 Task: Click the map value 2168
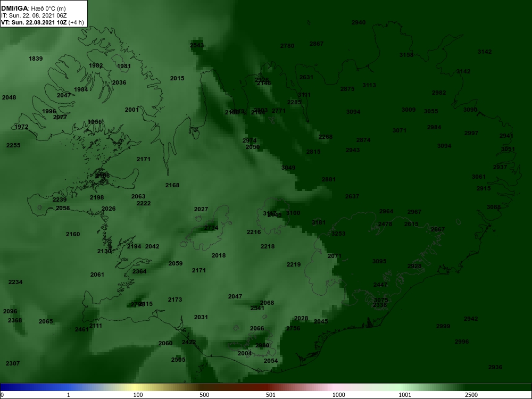(x=172, y=185)
